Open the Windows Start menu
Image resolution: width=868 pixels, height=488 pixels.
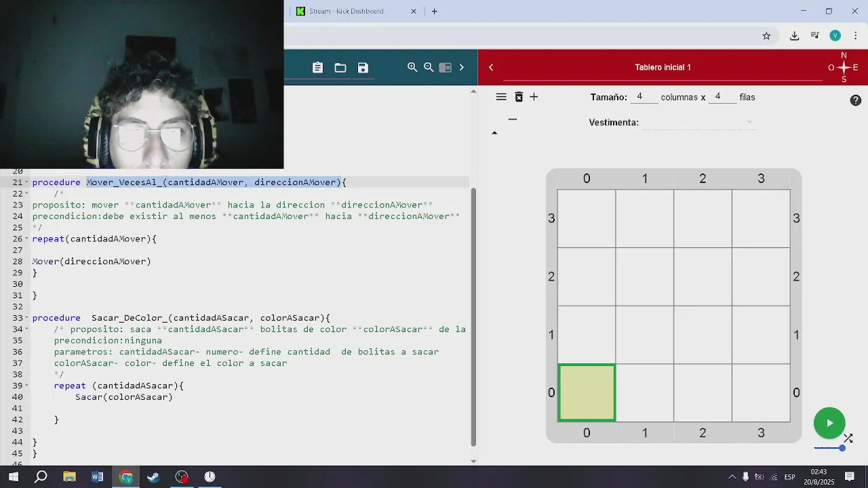(x=14, y=477)
